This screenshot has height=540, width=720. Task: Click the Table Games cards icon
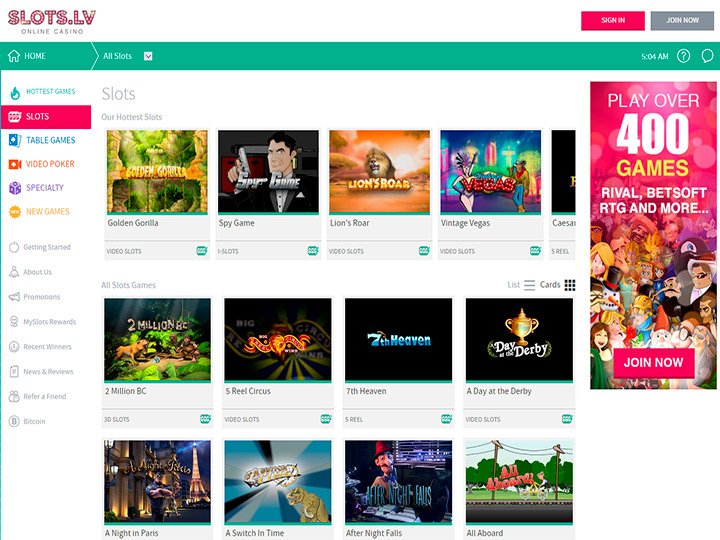[15, 140]
